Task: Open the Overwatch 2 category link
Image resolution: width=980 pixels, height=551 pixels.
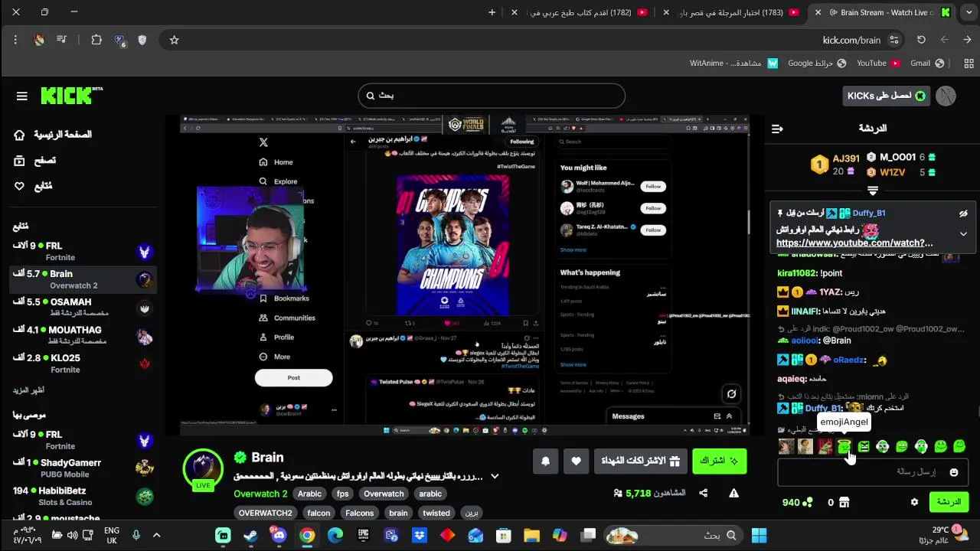Action: [x=260, y=494]
